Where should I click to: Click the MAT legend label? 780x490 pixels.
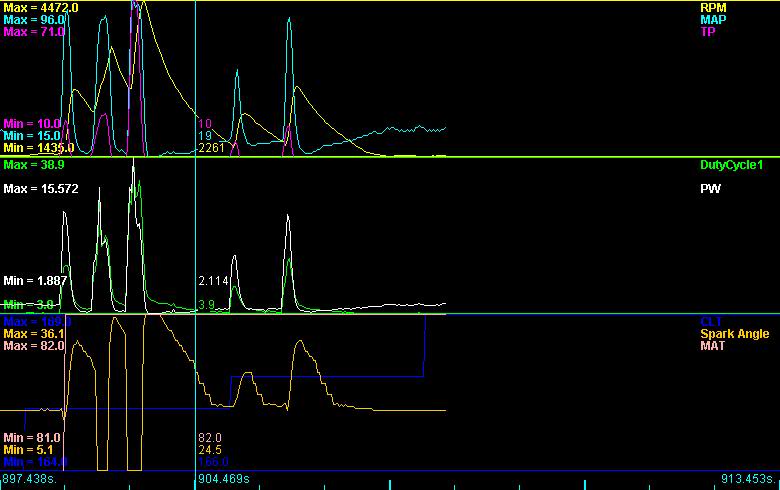tap(712, 346)
